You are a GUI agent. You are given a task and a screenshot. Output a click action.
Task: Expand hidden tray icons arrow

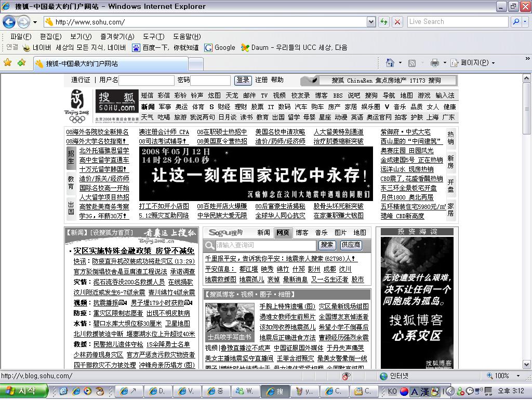point(450,392)
